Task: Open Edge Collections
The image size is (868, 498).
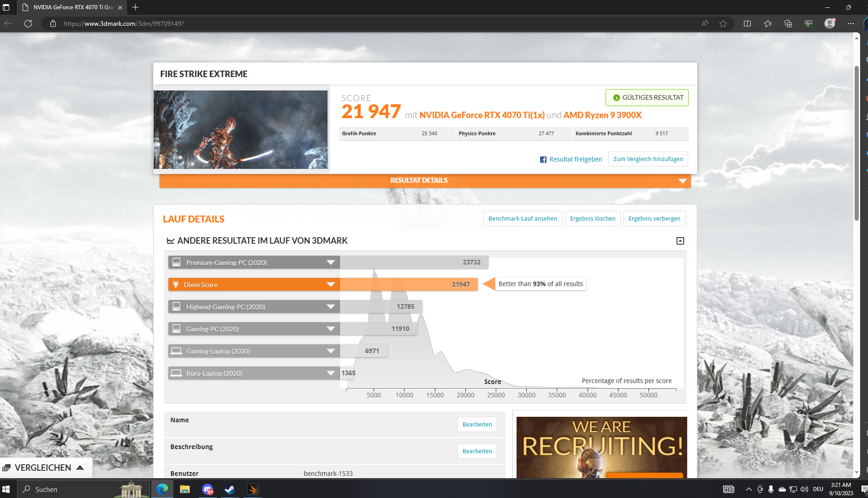Action: tap(788, 24)
